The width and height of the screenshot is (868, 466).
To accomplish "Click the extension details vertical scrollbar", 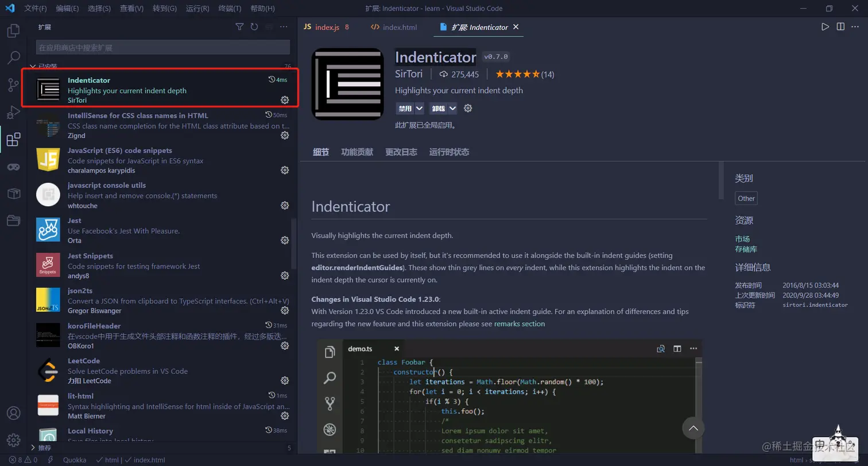I will click(x=722, y=181).
